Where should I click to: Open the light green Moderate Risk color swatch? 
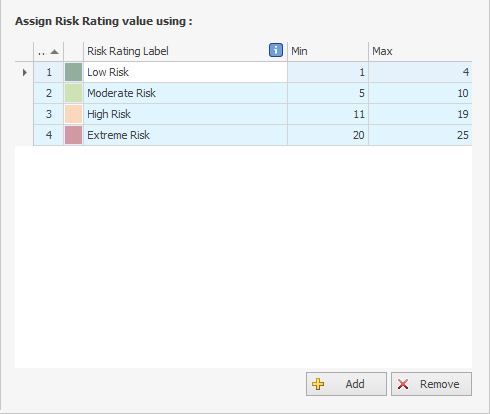click(73, 93)
